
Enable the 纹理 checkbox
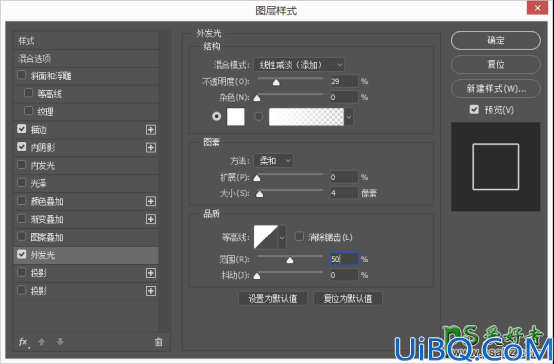pyautogui.click(x=28, y=111)
